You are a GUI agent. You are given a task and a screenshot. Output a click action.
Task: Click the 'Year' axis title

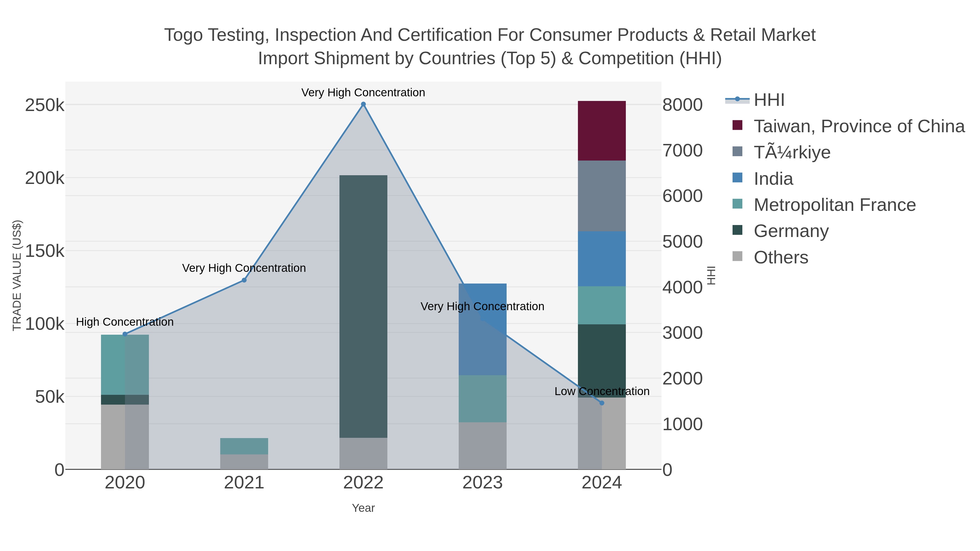(x=363, y=508)
